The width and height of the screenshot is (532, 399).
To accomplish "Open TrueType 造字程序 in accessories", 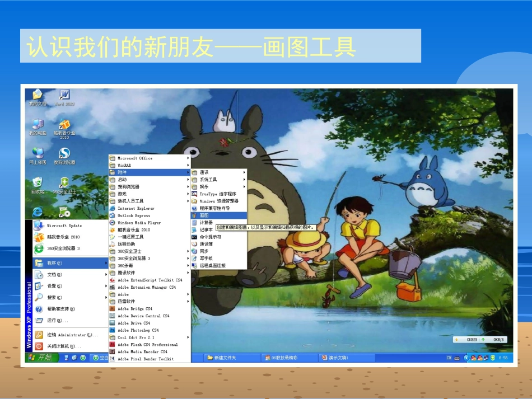I will 219,194.
